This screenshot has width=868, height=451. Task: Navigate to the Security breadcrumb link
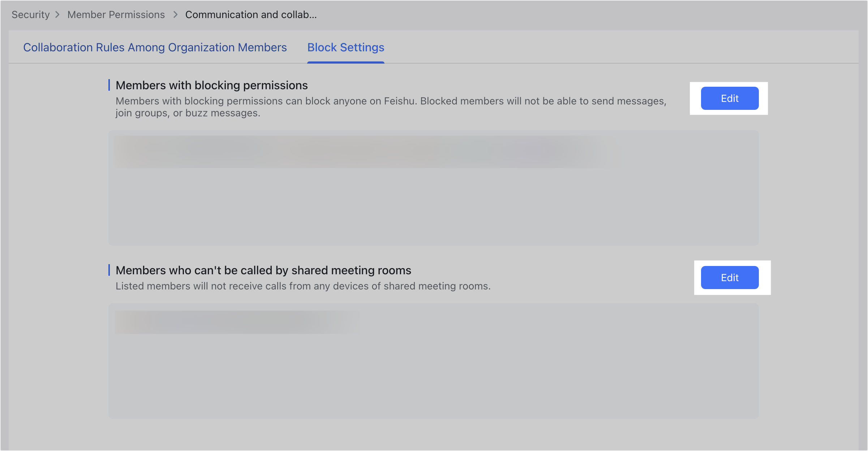pos(30,14)
